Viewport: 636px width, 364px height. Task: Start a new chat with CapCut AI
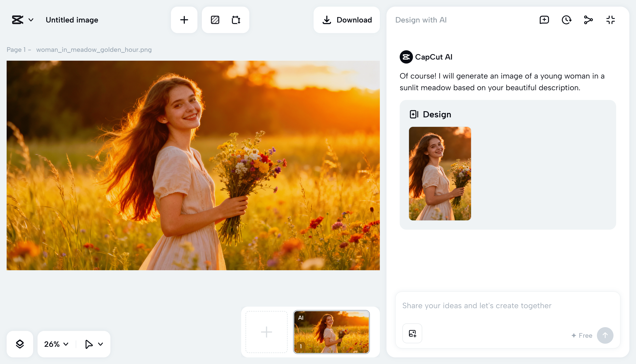pyautogui.click(x=544, y=20)
